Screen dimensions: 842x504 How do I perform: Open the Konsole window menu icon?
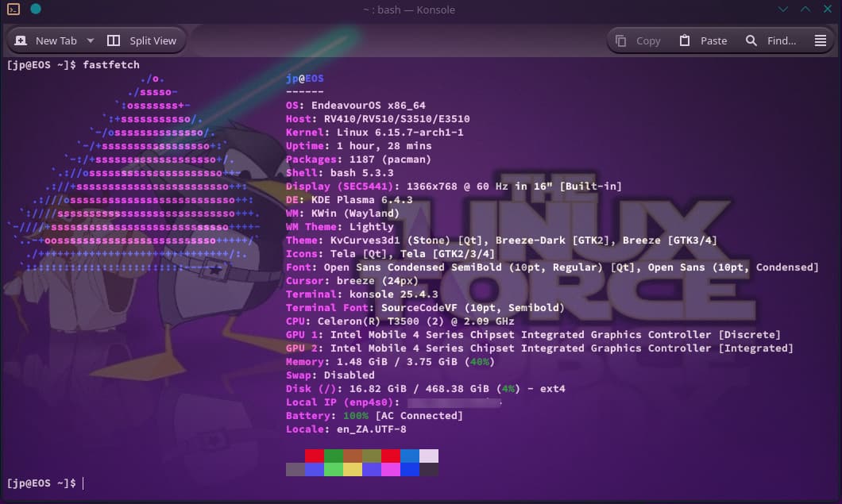(x=14, y=9)
